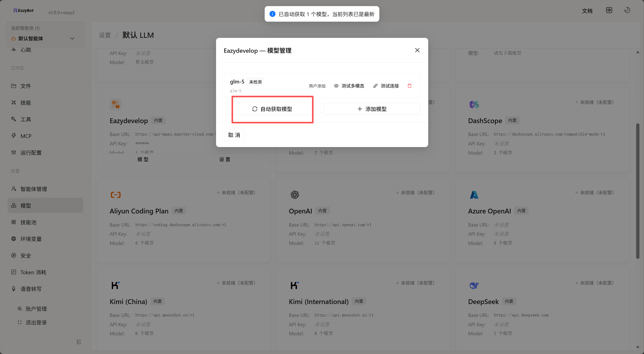Click the 语音转写 microphone icon
The image size is (644, 354).
(x=14, y=289)
